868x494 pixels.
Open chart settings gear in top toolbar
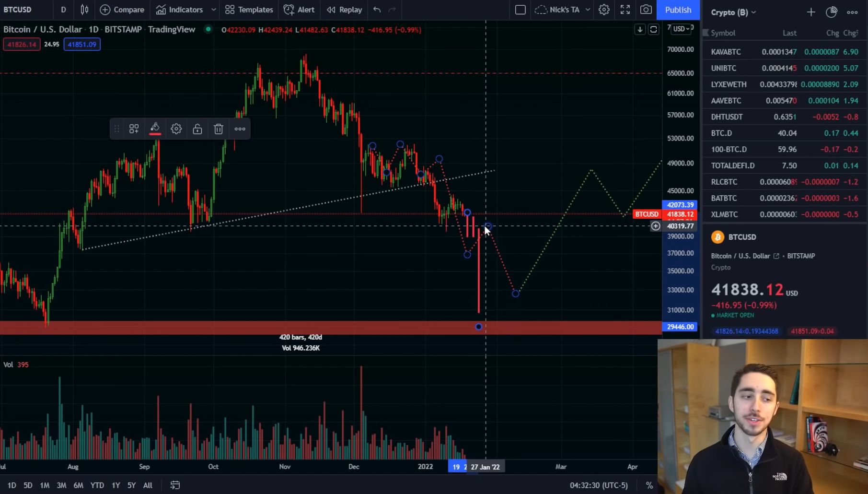(604, 10)
